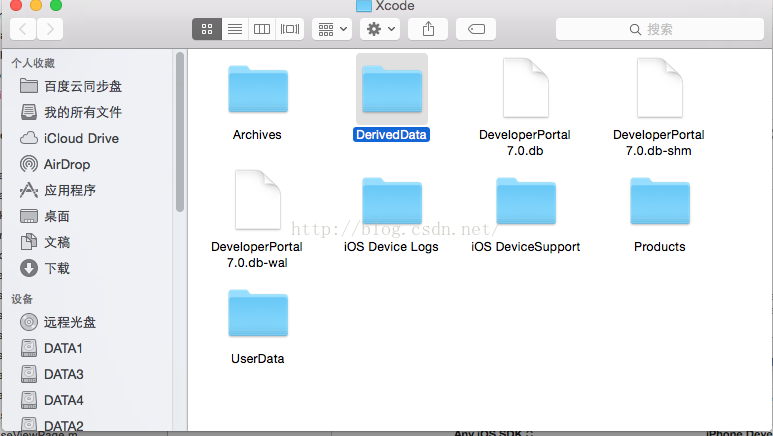The image size is (773, 436).
Task: Select the DeveloperPortal 7.0.db-shm file icon
Action: [x=660, y=88]
